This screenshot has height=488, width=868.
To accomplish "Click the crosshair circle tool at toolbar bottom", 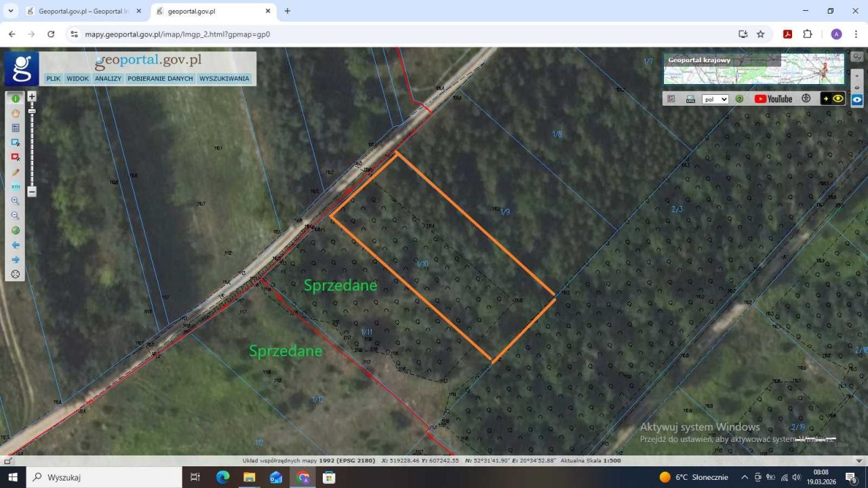I will click(16, 274).
